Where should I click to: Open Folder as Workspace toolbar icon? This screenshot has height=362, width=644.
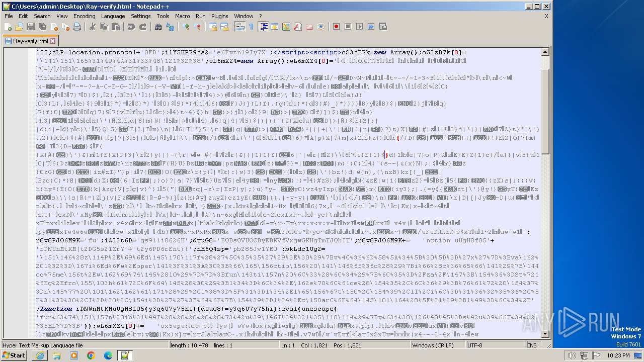(x=309, y=27)
